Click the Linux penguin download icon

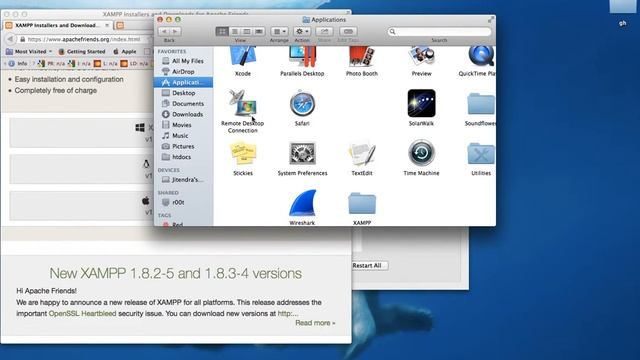[146, 164]
